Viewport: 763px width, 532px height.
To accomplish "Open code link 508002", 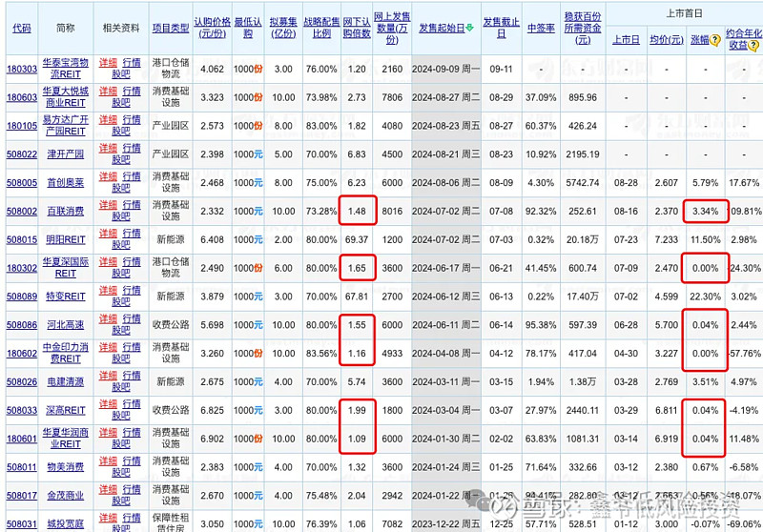I will click(x=22, y=211).
